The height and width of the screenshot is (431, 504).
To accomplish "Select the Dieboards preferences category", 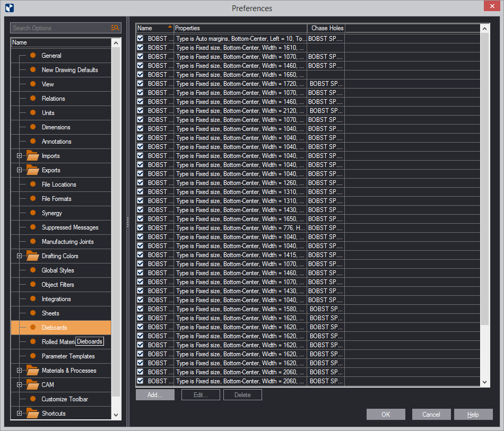I will 61,328.
